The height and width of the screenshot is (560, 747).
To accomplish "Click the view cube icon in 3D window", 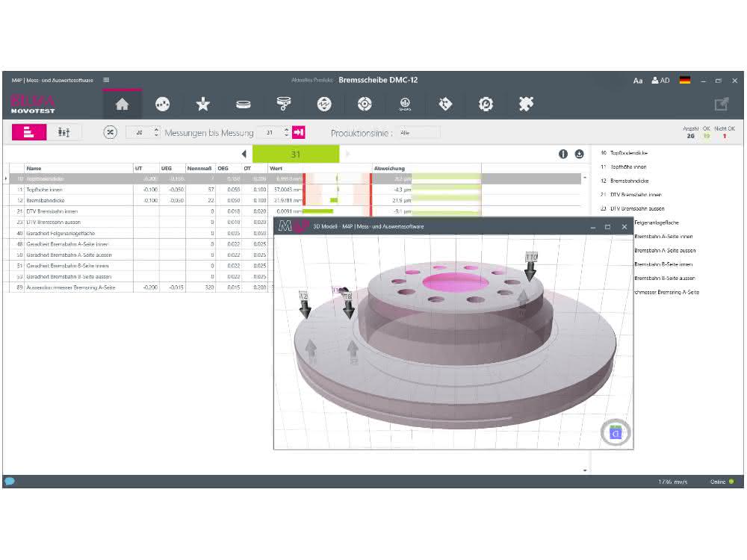I will click(616, 433).
